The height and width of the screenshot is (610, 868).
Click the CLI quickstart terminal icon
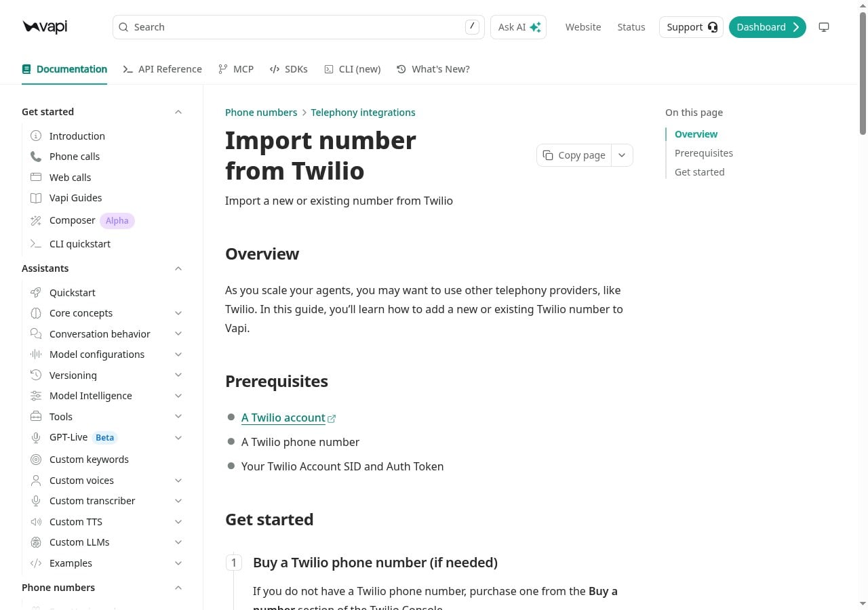[x=36, y=244]
